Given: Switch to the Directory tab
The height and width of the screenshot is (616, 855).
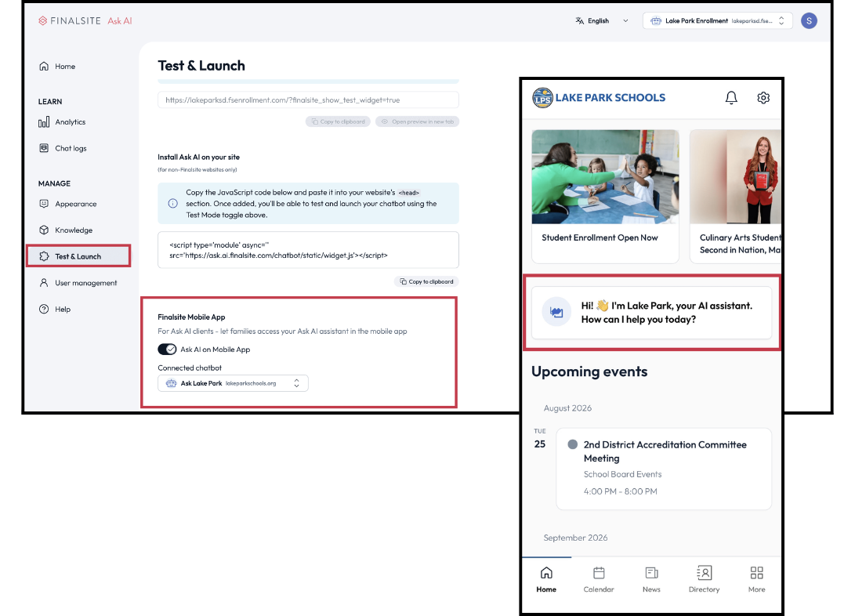Looking at the screenshot, I should (x=704, y=579).
